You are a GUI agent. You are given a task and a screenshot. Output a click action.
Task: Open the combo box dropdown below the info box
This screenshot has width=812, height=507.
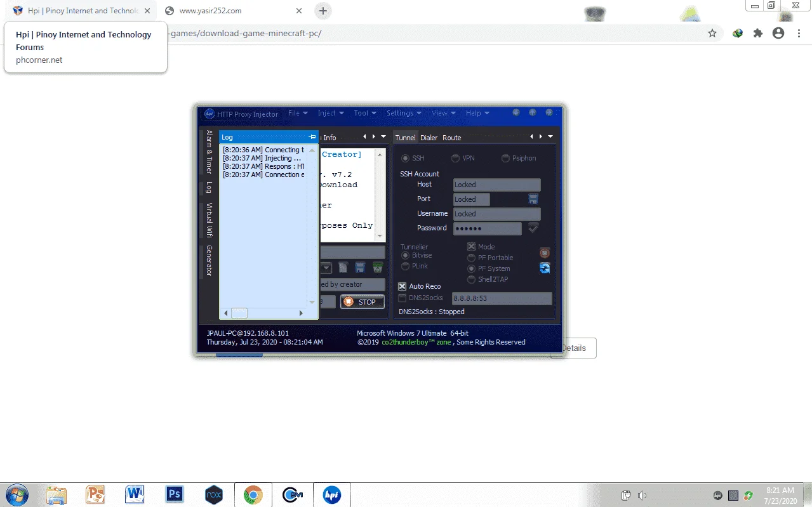[x=326, y=268]
